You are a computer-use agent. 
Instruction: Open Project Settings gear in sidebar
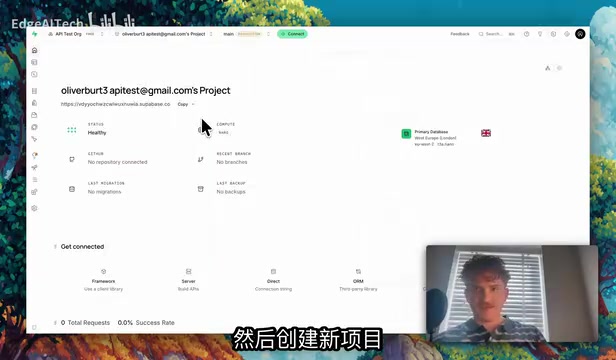tap(35, 208)
